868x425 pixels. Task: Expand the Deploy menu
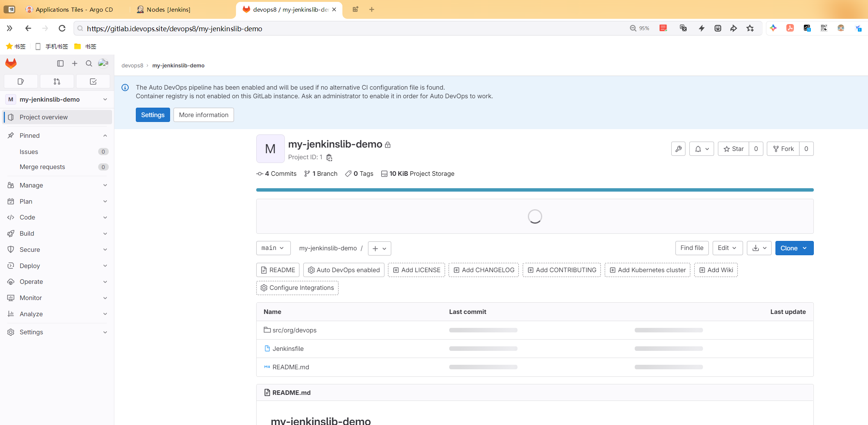57,266
